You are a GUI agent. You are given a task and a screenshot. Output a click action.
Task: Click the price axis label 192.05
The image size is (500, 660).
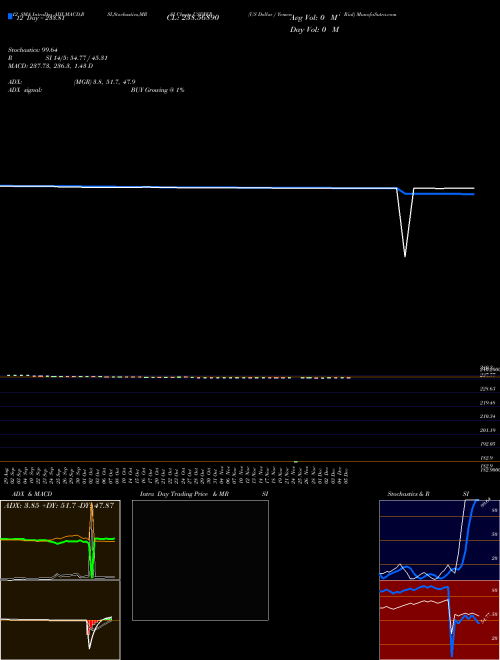pyautogui.click(x=488, y=444)
